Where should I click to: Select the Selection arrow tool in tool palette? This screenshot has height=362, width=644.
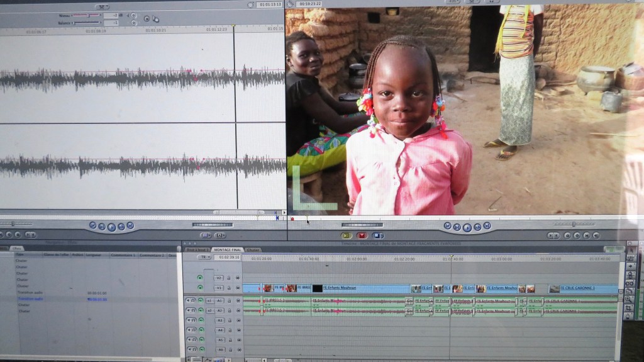pyautogui.click(x=631, y=250)
